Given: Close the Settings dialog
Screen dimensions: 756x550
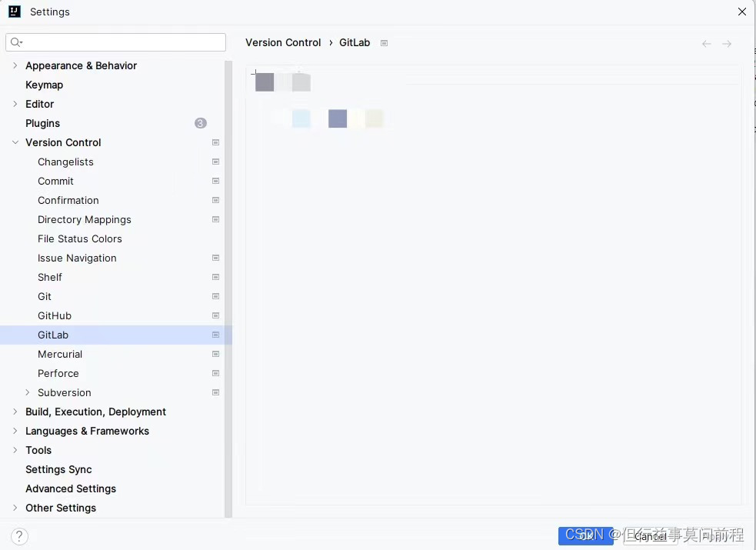Looking at the screenshot, I should click(742, 12).
